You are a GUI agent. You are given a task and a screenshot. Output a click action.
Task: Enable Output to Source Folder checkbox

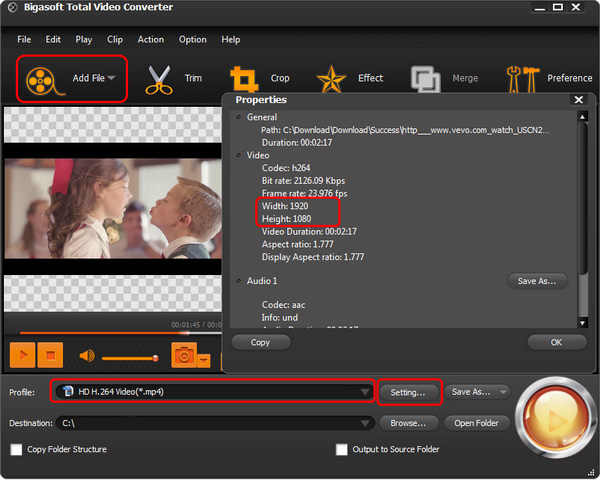[x=341, y=449]
